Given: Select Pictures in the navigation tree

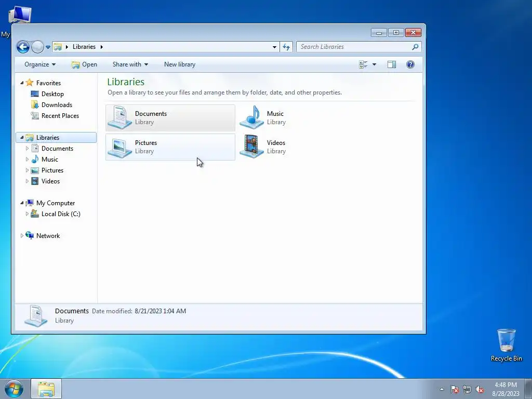Looking at the screenshot, I should 52,170.
